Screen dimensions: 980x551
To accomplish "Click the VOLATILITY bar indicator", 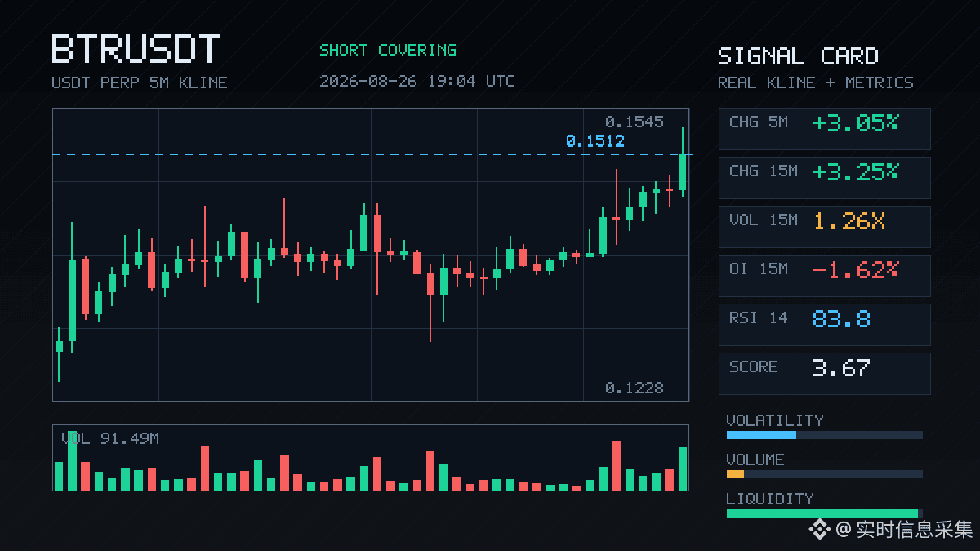I will [x=825, y=435].
